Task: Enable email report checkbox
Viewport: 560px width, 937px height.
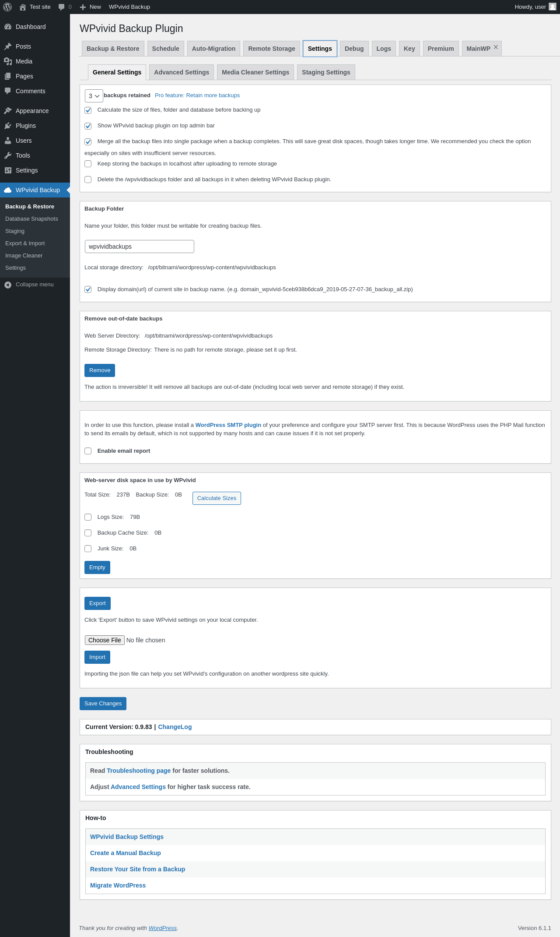Action: tap(88, 451)
